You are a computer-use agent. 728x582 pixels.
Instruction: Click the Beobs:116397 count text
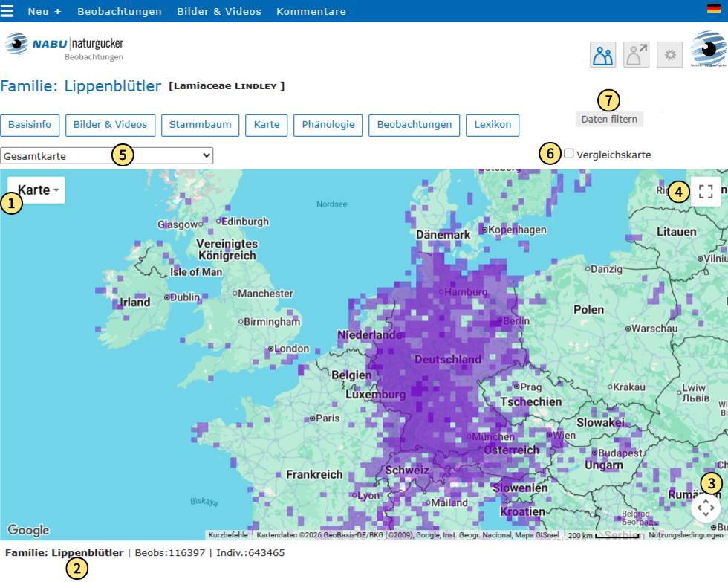170,553
